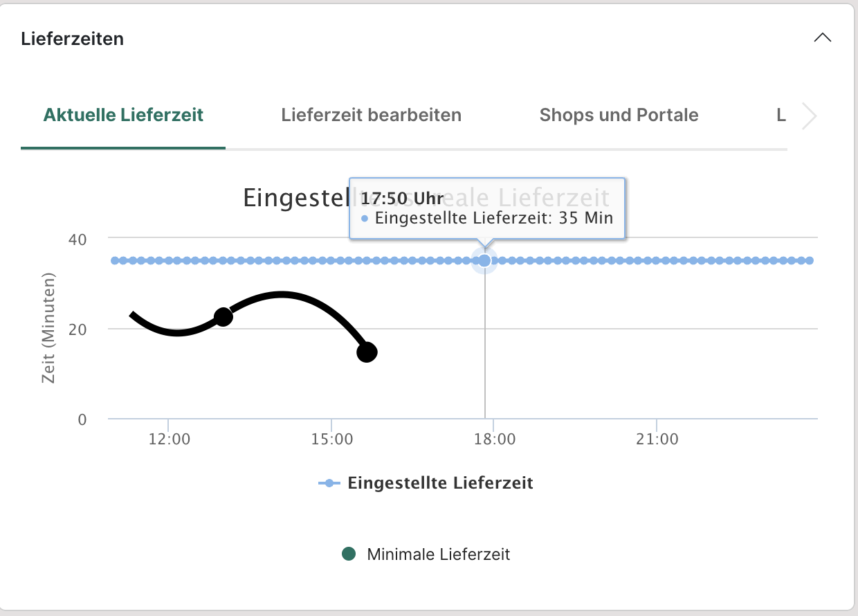Click the Lieferzeiten panel header title
Screen dimensions: 858x616
click(73, 39)
